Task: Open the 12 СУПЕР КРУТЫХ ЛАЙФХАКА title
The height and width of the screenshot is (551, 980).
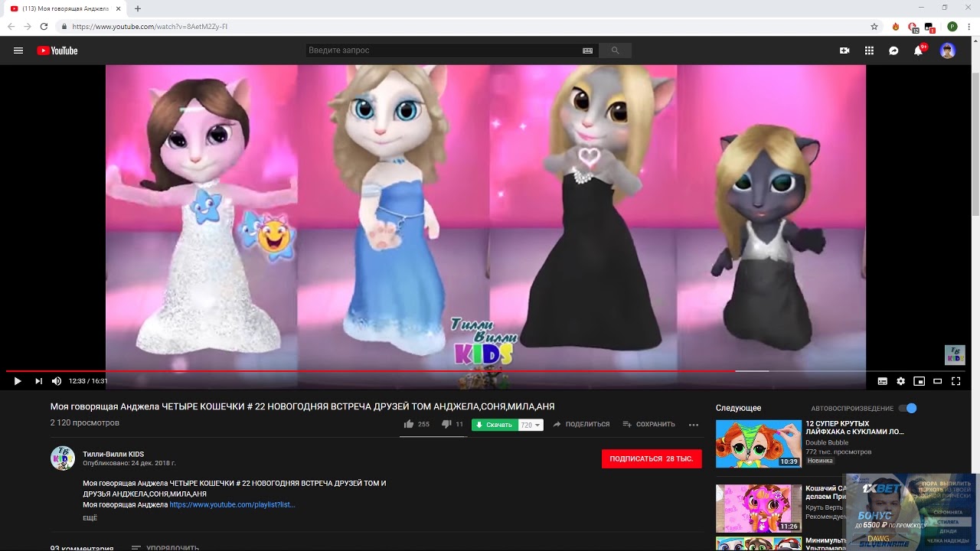Action: point(854,428)
